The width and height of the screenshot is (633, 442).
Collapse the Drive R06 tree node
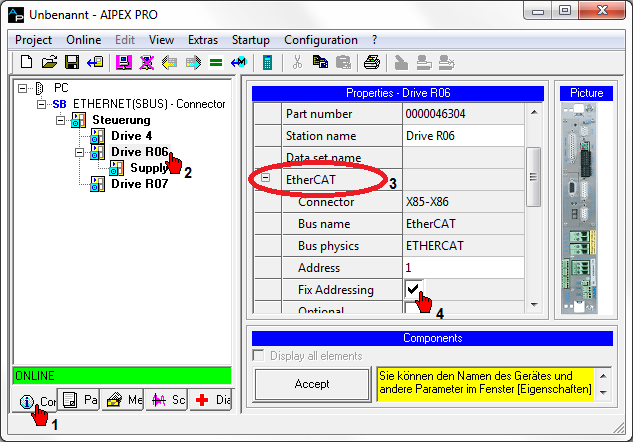80,152
